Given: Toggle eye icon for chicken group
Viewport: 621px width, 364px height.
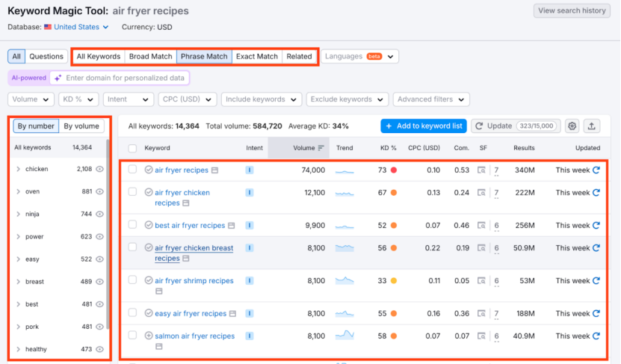Looking at the screenshot, I should tap(100, 170).
